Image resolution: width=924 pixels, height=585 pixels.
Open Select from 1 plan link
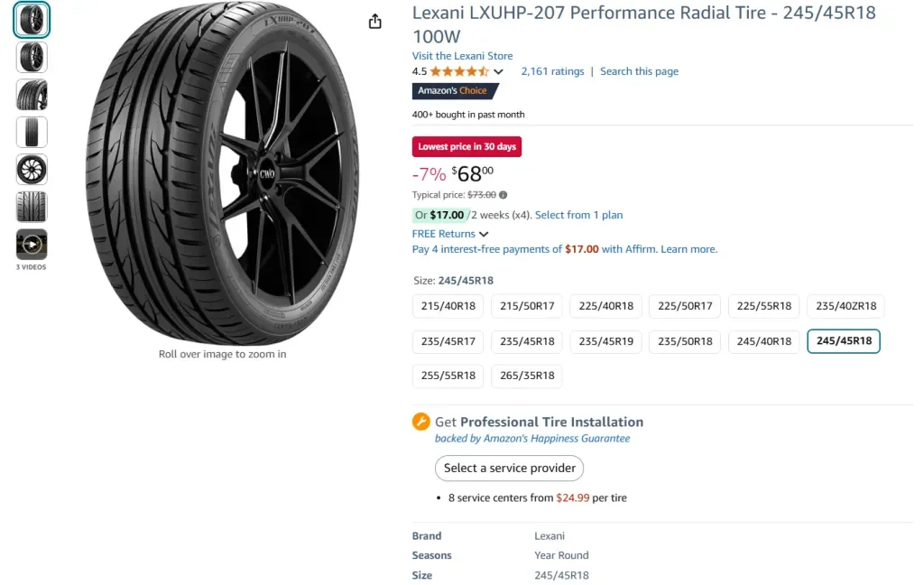578,215
